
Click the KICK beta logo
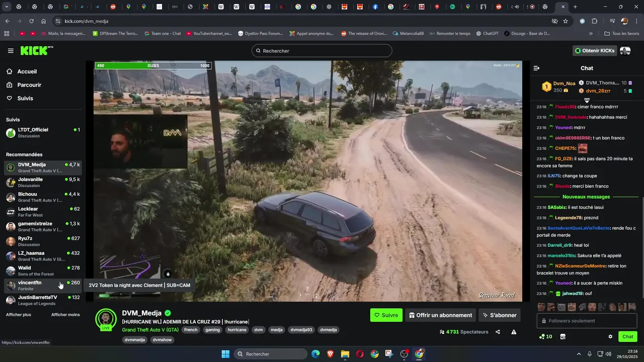(x=36, y=50)
